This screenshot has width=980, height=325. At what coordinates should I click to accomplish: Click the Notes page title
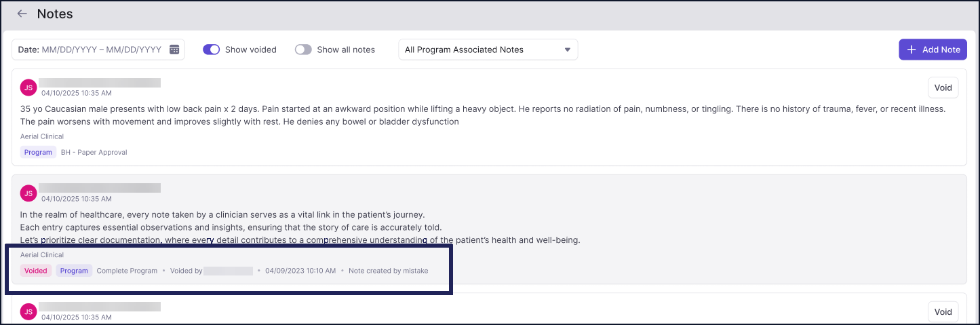[x=55, y=14]
